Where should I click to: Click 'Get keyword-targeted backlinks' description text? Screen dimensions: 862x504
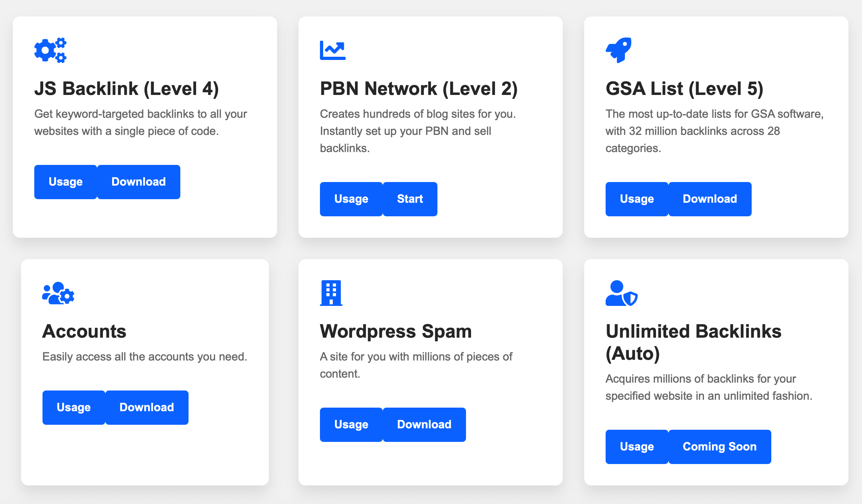(x=141, y=122)
